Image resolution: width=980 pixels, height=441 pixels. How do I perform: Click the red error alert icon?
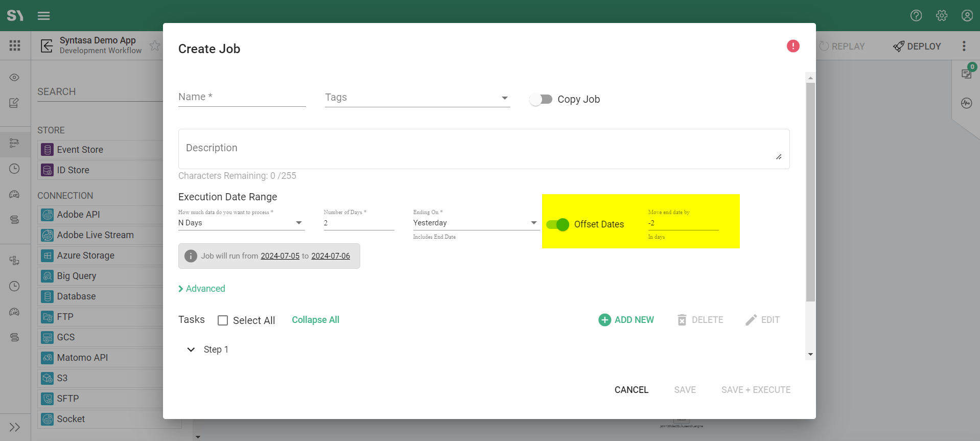click(792, 46)
